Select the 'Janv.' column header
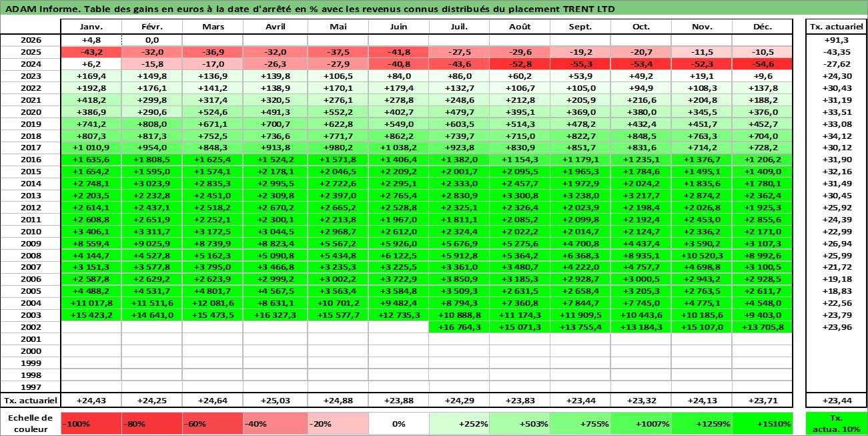Image resolution: width=868 pixels, height=436 pixels. (91, 27)
